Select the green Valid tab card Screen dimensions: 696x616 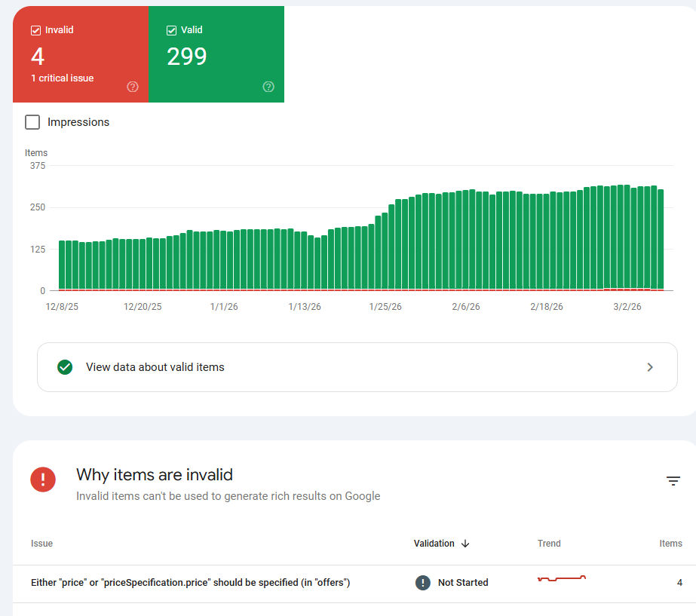pos(216,54)
